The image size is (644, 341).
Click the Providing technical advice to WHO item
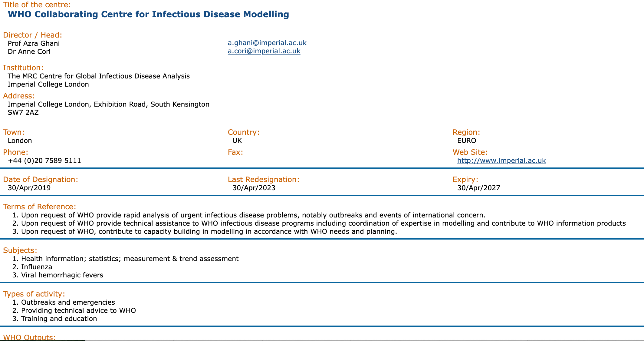click(78, 311)
